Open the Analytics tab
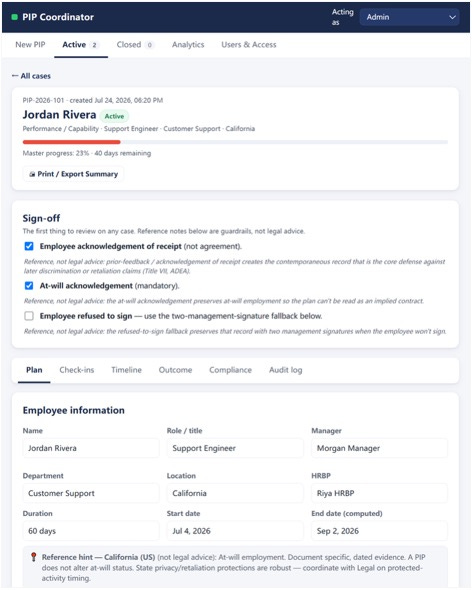Screen dimensions: 472x590 tap(188, 45)
